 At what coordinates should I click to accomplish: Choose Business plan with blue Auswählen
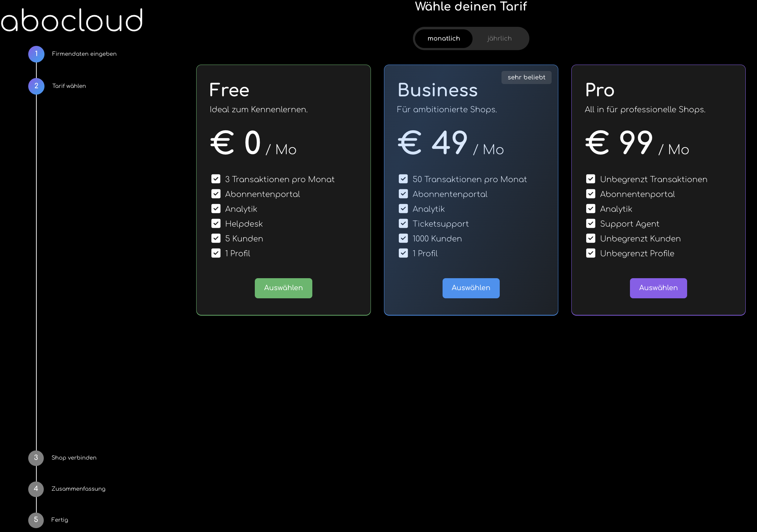coord(471,288)
